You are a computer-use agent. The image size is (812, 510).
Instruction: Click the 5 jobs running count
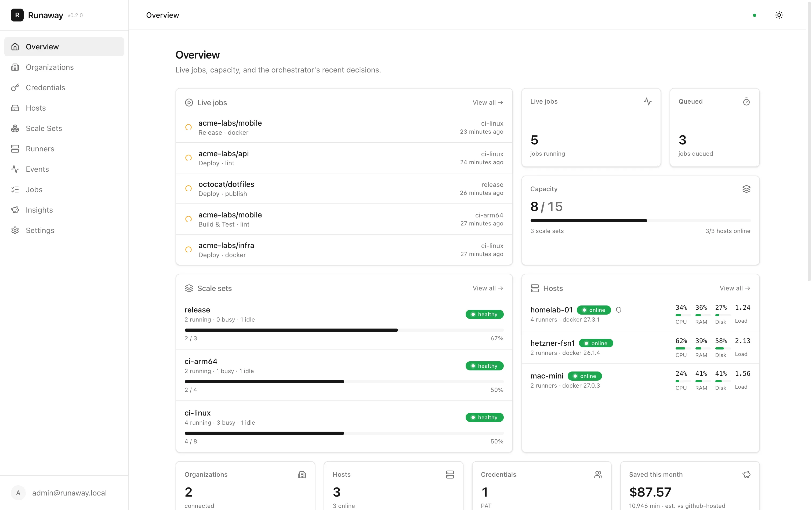(x=534, y=140)
